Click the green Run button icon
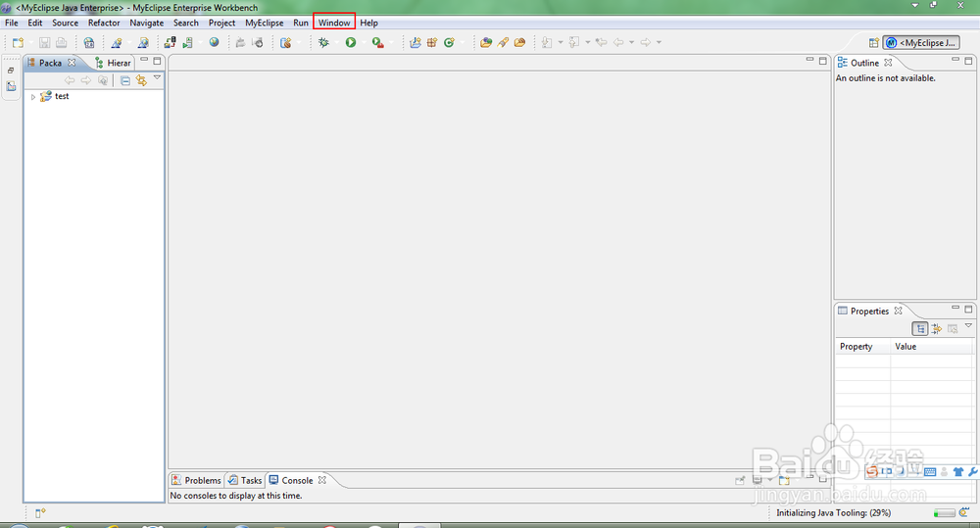Viewport: 980px width, 528px height. tap(351, 42)
